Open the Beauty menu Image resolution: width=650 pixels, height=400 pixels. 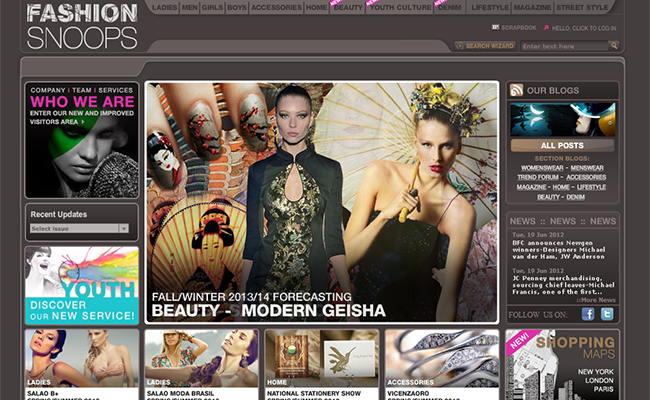pos(348,7)
